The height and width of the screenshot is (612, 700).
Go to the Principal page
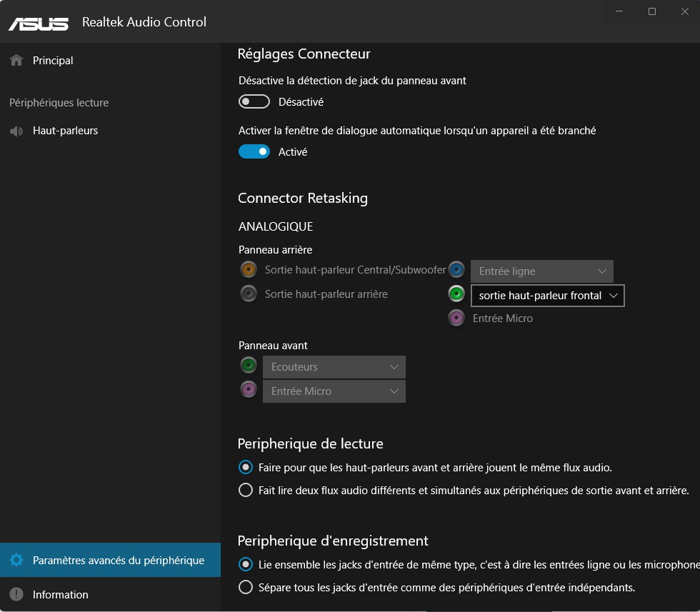click(x=53, y=61)
